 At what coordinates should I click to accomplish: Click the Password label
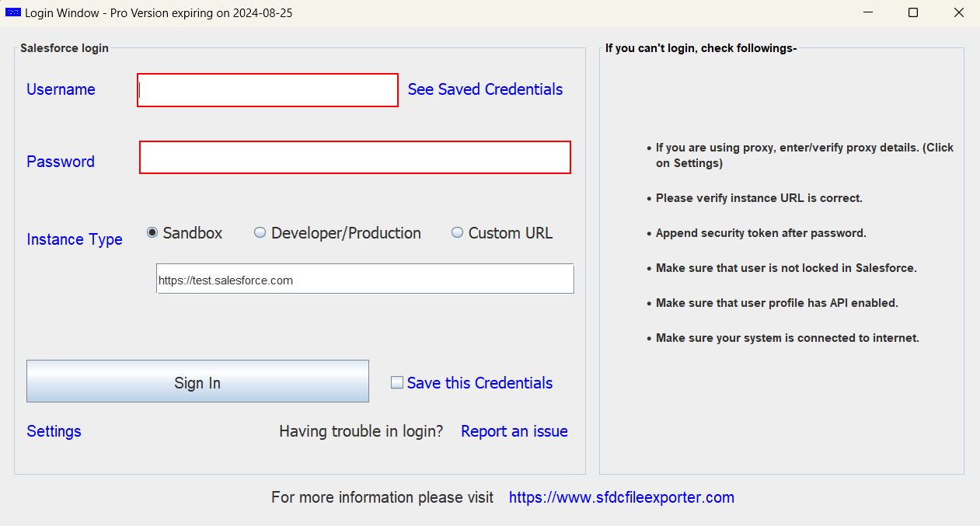tap(60, 162)
